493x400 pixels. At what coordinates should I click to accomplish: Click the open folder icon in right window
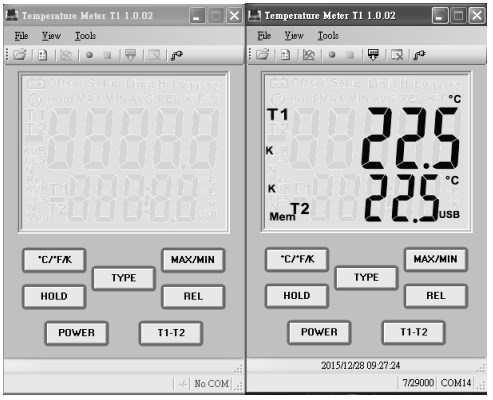tap(263, 54)
